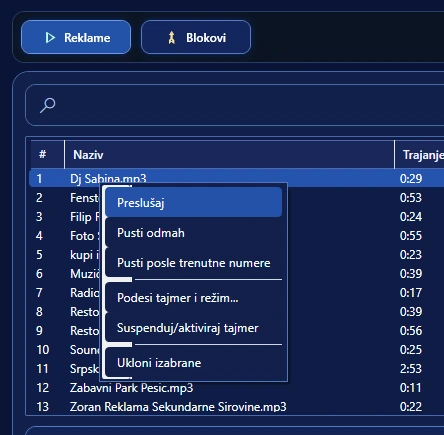Click duration 0:11 in row 12
Viewport: 444px width, 435px height.
(411, 388)
